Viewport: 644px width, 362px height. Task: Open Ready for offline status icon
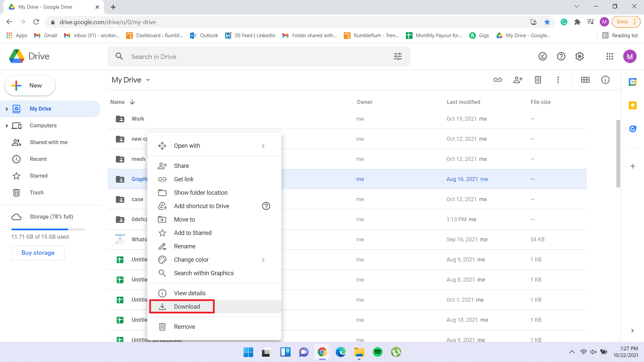(543, 56)
